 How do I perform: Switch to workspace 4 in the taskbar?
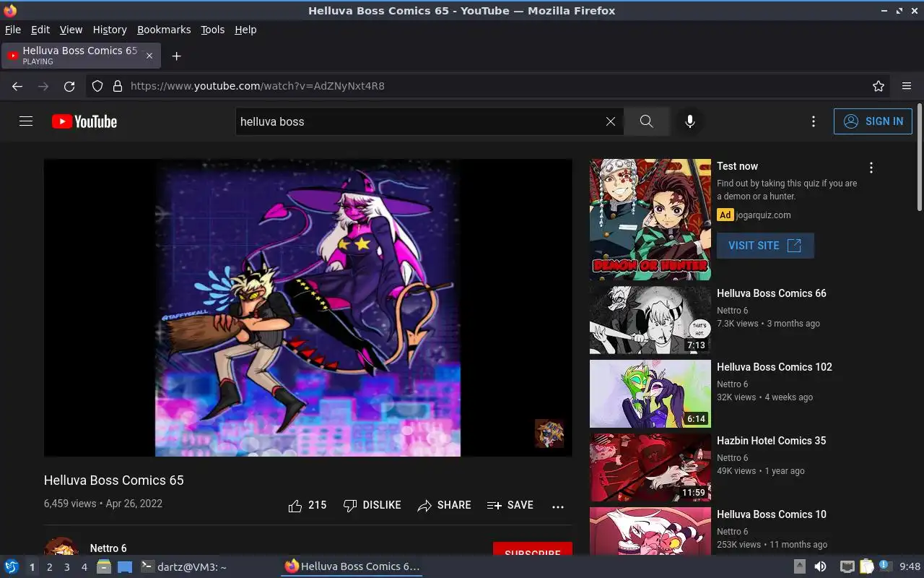click(84, 567)
